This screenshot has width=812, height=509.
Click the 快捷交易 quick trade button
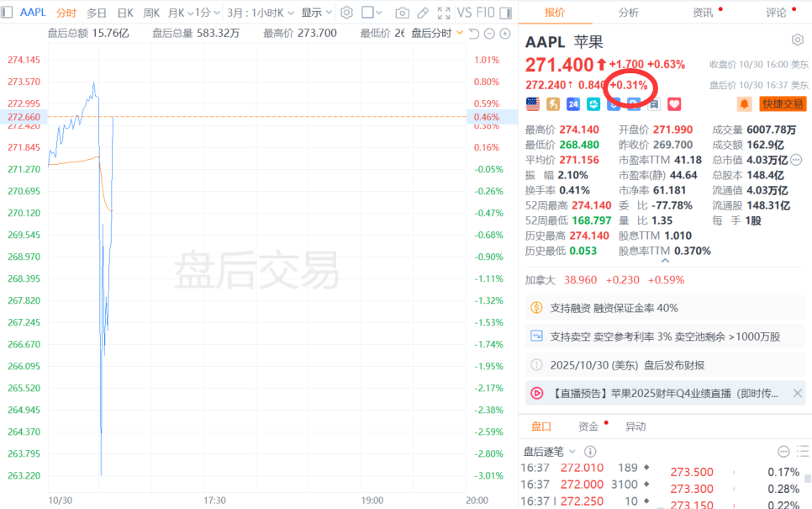783,104
